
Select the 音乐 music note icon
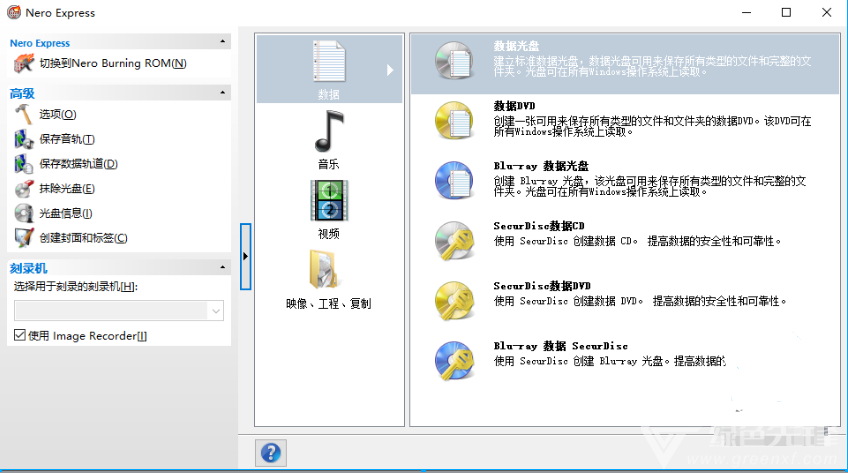[329, 131]
